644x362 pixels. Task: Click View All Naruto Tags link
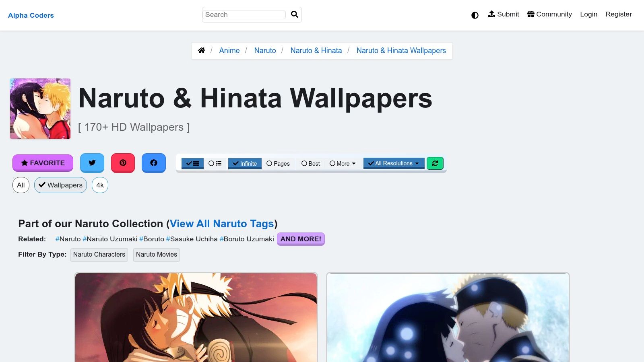point(222,224)
